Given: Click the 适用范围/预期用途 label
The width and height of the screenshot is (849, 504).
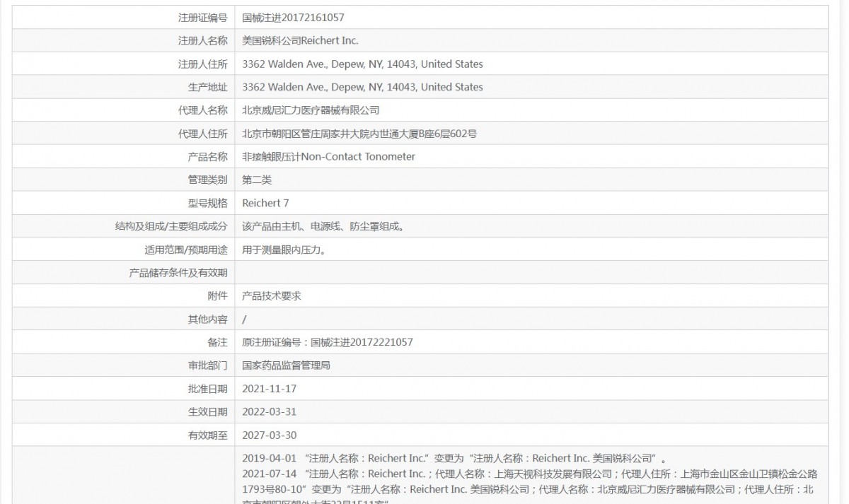Looking at the screenshot, I should 186,250.
